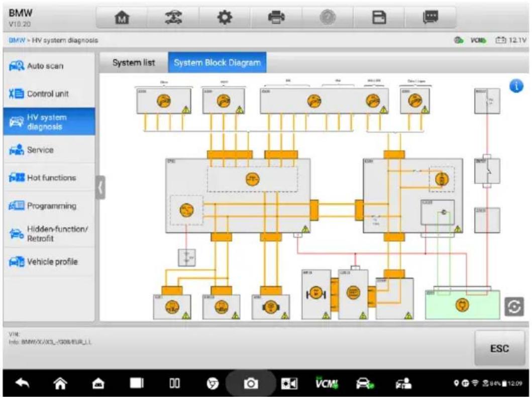Viewport: 532px width, 397px height.
Task: Take a screenshot with the camera icon
Action: [251, 383]
